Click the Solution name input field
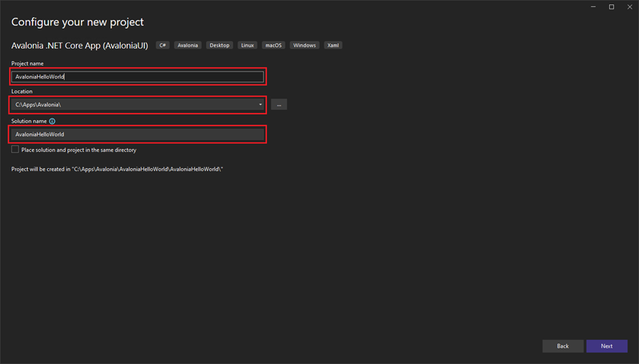This screenshot has width=639, height=364. tap(137, 134)
